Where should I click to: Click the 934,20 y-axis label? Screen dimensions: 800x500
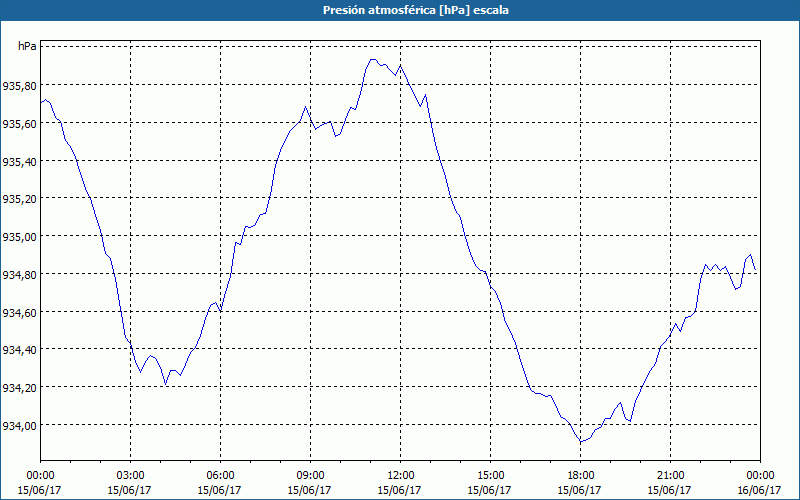coord(19,388)
